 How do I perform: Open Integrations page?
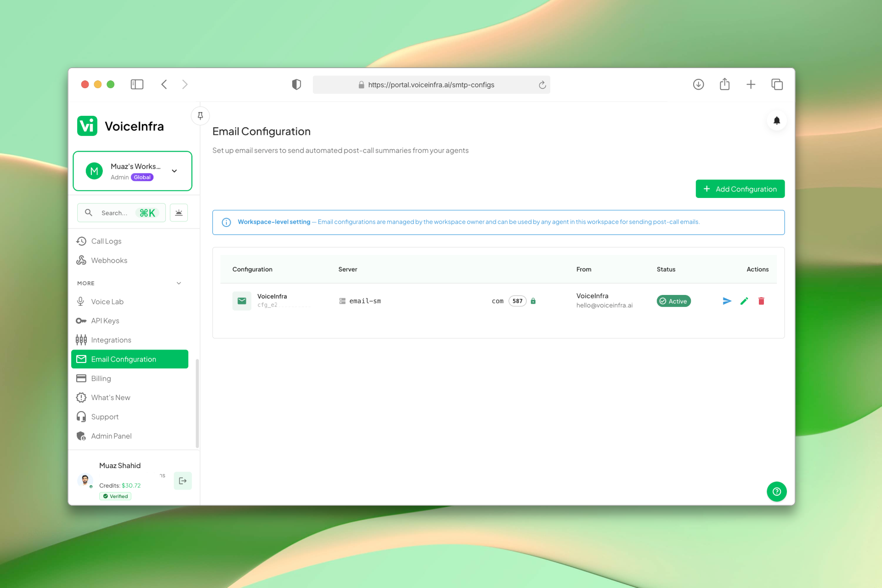tap(130, 340)
